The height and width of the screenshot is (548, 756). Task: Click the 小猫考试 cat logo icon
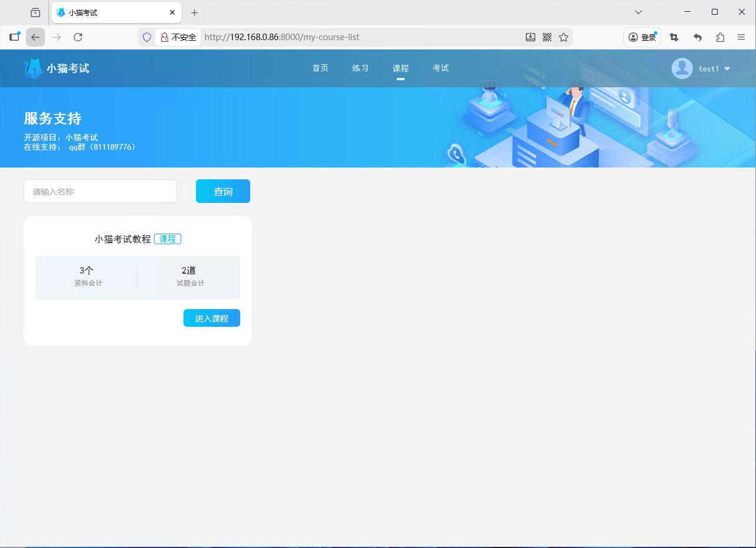33,68
